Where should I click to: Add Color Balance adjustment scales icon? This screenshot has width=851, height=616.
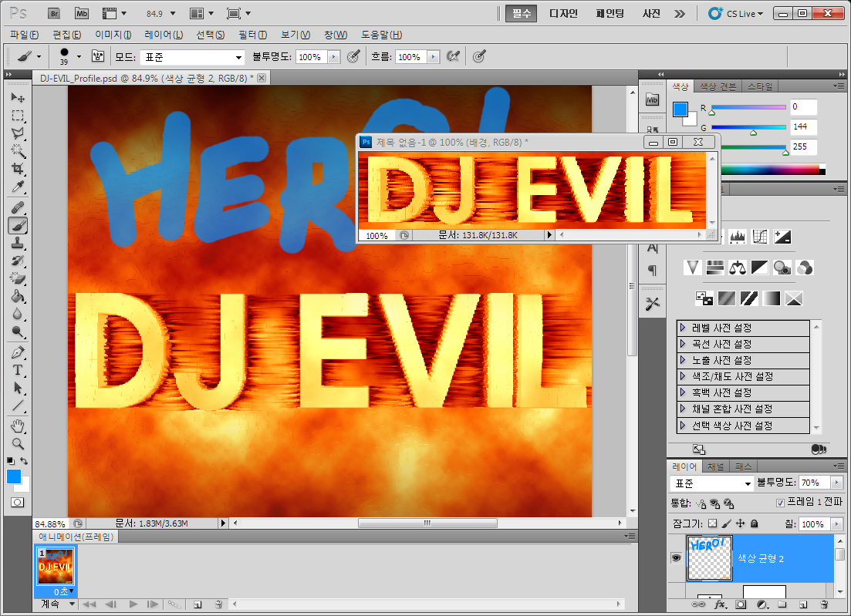tap(737, 268)
